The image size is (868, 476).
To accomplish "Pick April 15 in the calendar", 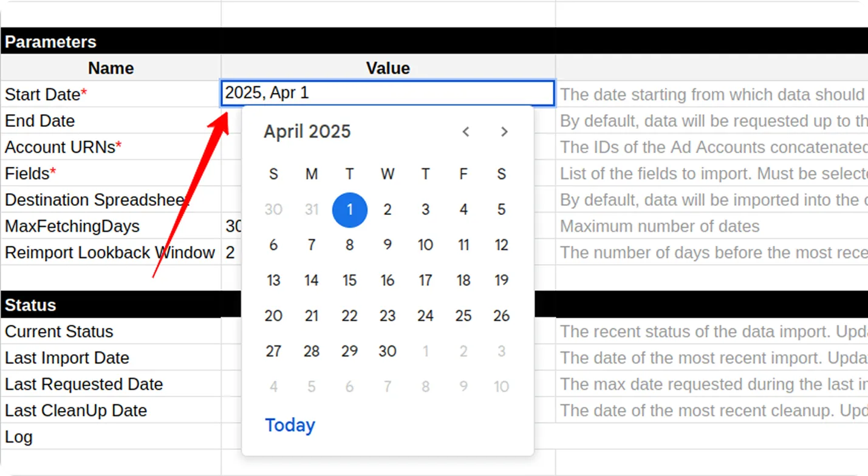I will [349, 280].
